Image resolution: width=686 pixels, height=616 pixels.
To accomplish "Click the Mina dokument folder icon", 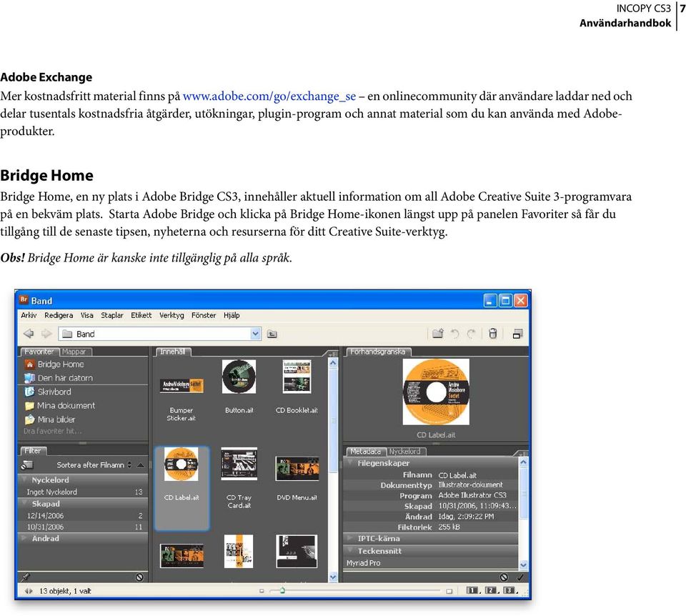I will tap(29, 406).
